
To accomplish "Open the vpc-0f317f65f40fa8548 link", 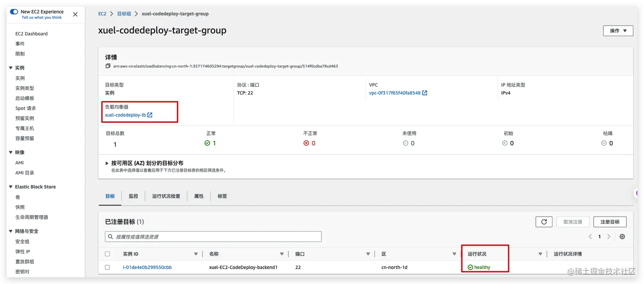I will coord(395,93).
